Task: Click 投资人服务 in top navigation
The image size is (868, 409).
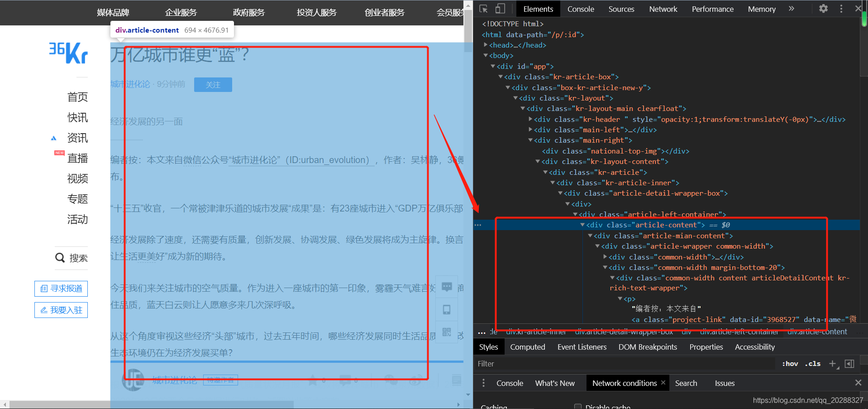Action: point(317,13)
